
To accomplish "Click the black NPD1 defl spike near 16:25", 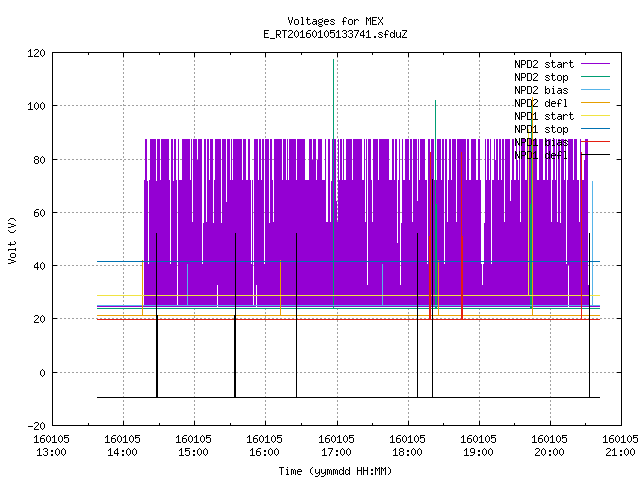I will pos(296,315).
